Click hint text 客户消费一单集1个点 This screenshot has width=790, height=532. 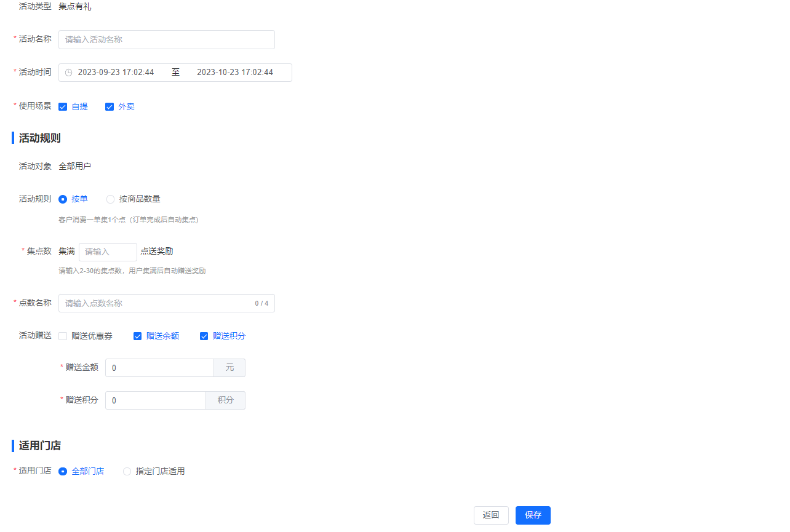click(129, 220)
